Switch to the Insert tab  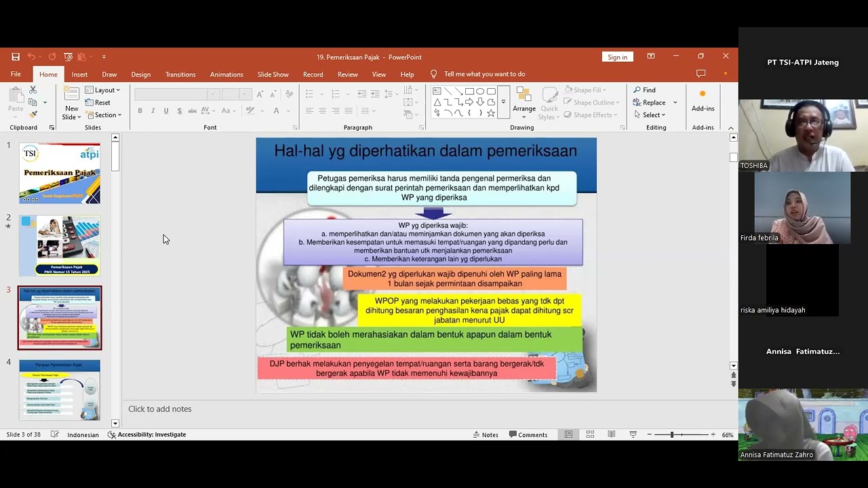coord(79,75)
